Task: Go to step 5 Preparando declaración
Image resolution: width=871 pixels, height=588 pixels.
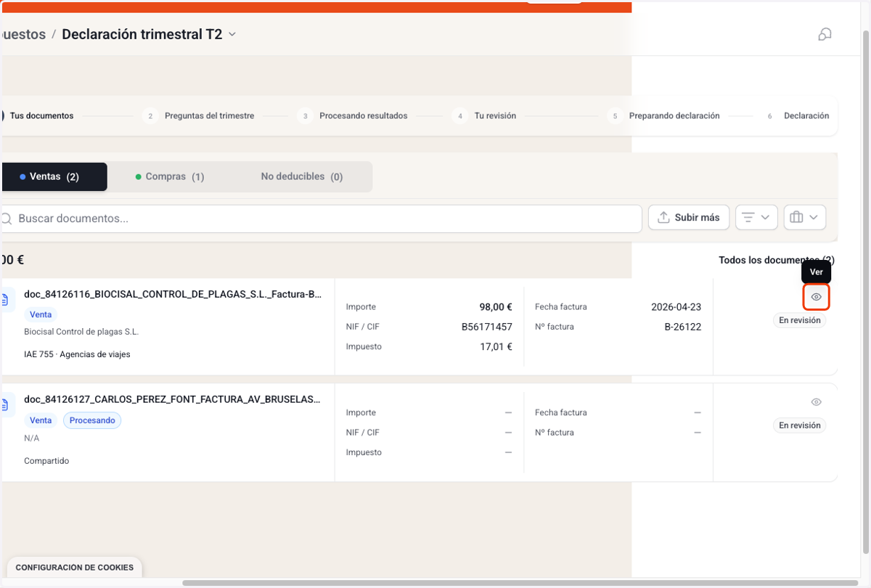Action: coord(666,115)
